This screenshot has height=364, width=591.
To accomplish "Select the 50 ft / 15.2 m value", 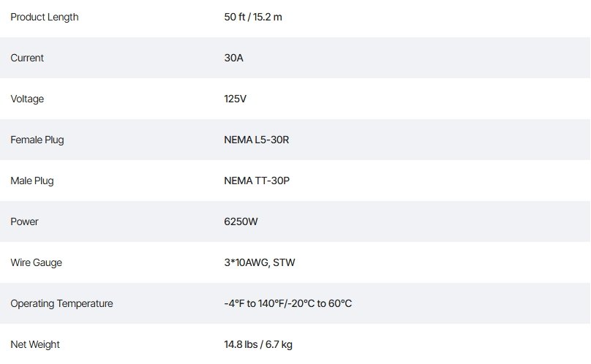I will (263, 17).
